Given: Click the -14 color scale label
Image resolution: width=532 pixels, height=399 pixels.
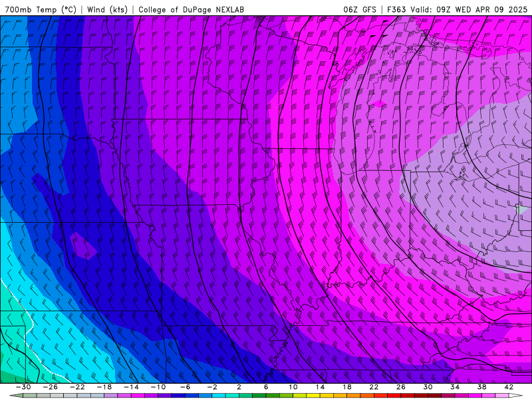Looking at the screenshot, I should coord(131,387).
